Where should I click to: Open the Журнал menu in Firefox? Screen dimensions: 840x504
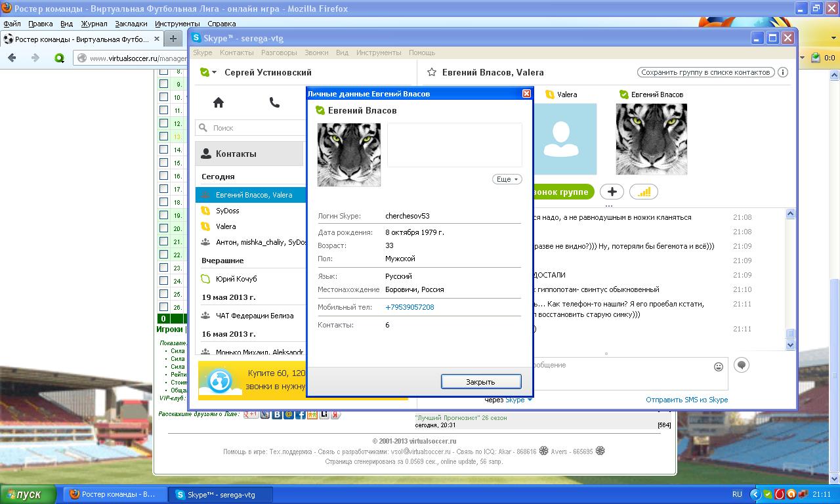pos(94,24)
